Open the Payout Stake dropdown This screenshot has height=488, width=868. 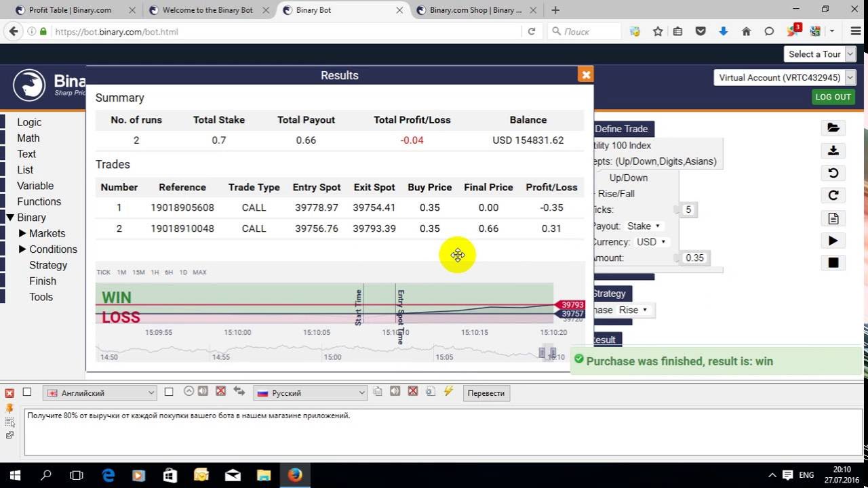coord(644,226)
